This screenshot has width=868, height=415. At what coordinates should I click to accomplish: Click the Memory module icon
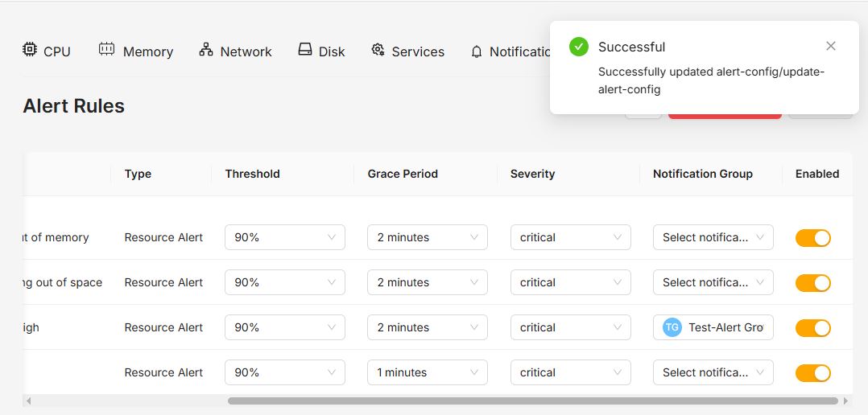(106, 49)
